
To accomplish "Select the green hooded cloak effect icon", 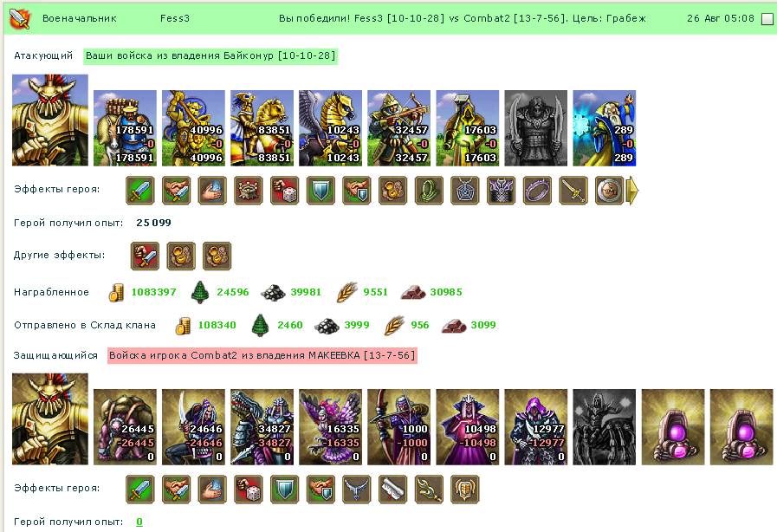I will [429, 191].
